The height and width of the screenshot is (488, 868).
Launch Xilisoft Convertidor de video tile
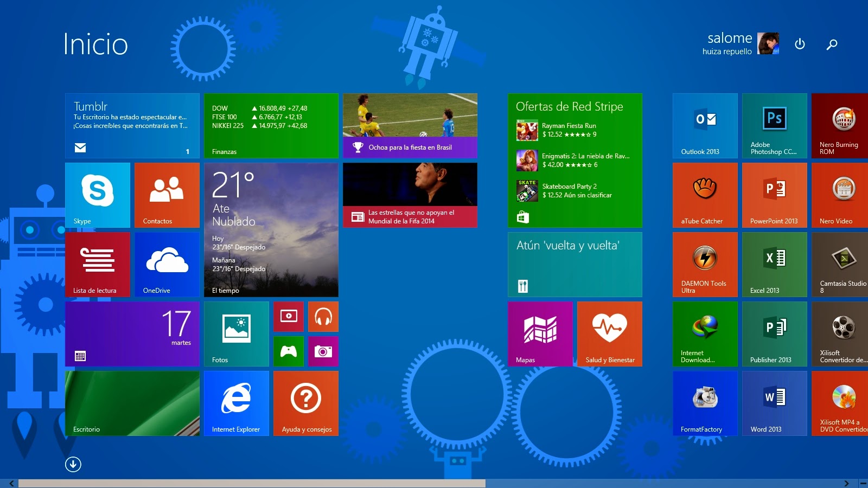pyautogui.click(x=840, y=334)
